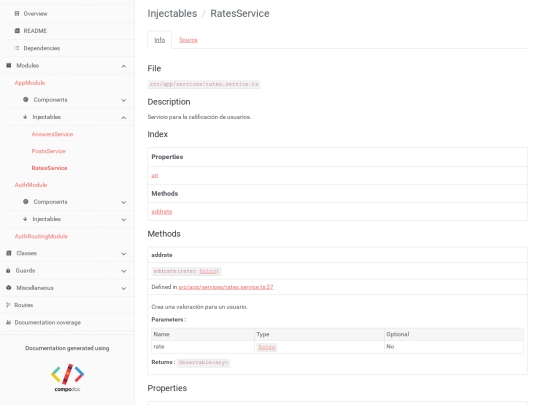Click the Modules archive icon
The width and height of the screenshot is (540, 405).
9,65
